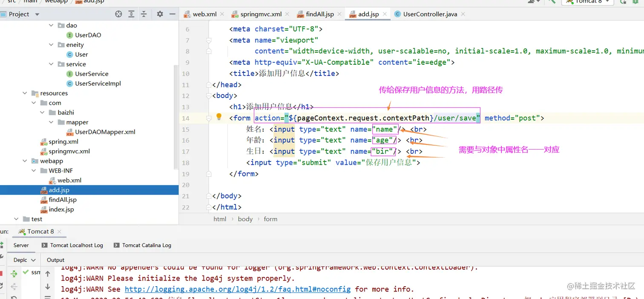
Task: Click the Tomcat Localhost Log console icon
Action: [44, 245]
